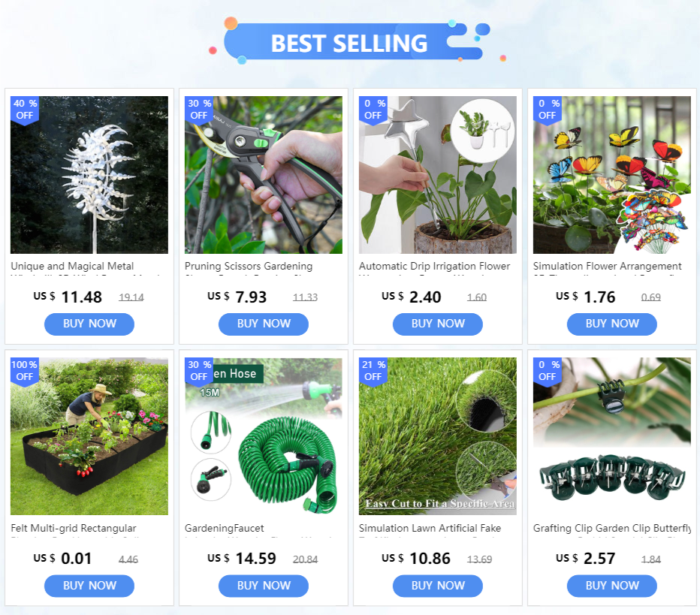Open the rectangular felt planter image

click(89, 436)
